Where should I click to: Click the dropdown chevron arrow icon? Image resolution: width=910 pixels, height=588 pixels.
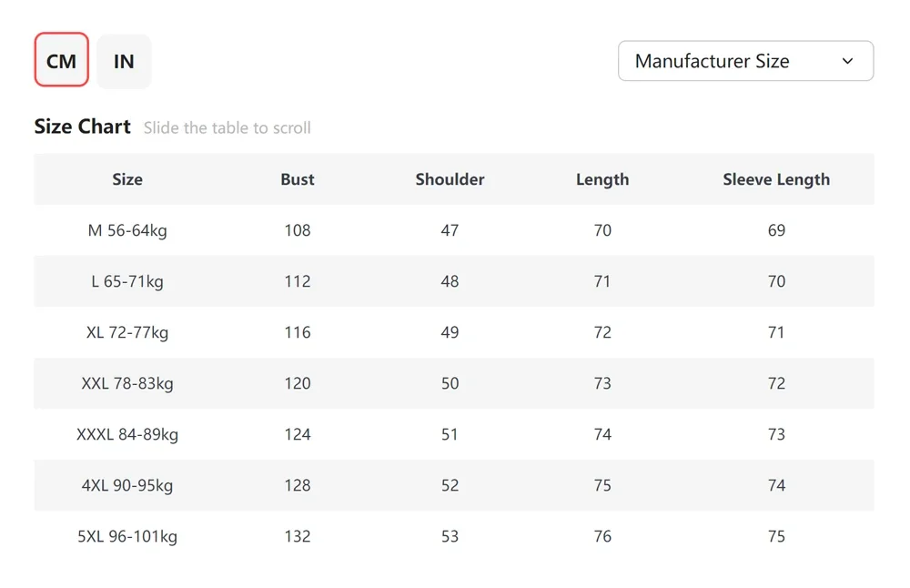(x=847, y=61)
